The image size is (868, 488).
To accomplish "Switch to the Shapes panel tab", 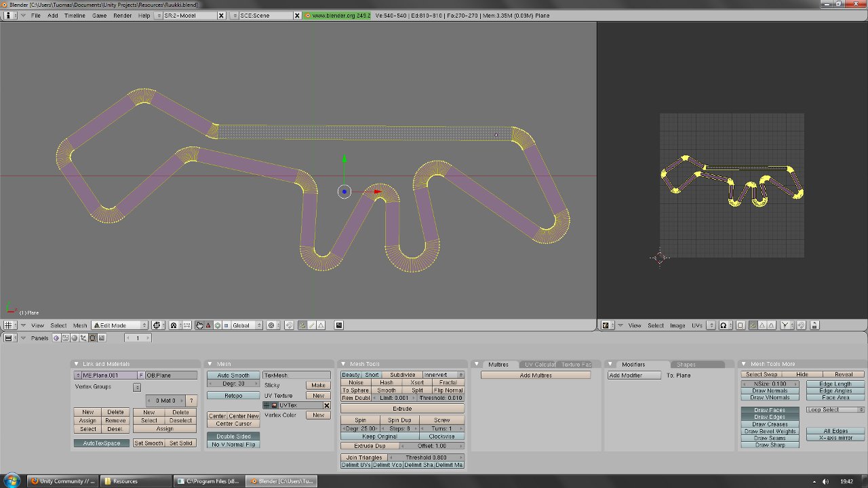I will (x=686, y=364).
